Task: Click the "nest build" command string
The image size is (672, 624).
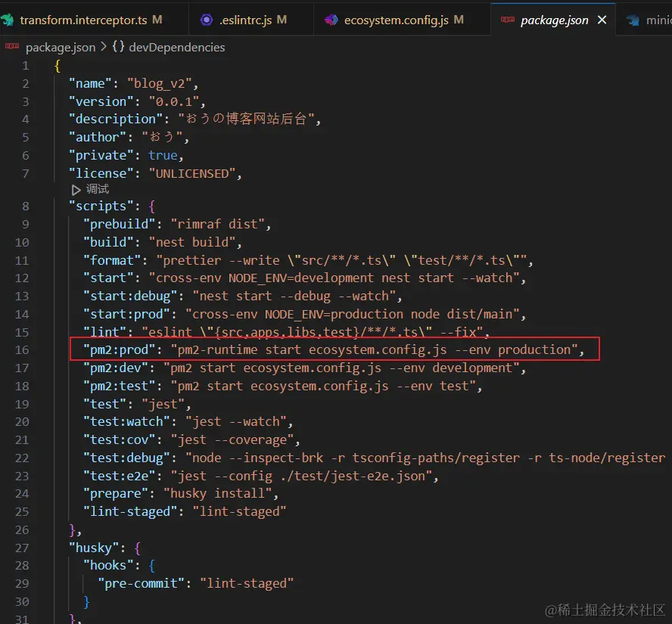Action: (192, 242)
